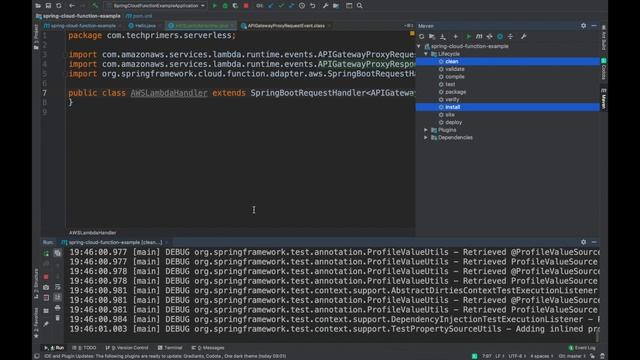Collapse all in Maven tool window
The width and height of the screenshot is (640, 360).
[x=511, y=36]
